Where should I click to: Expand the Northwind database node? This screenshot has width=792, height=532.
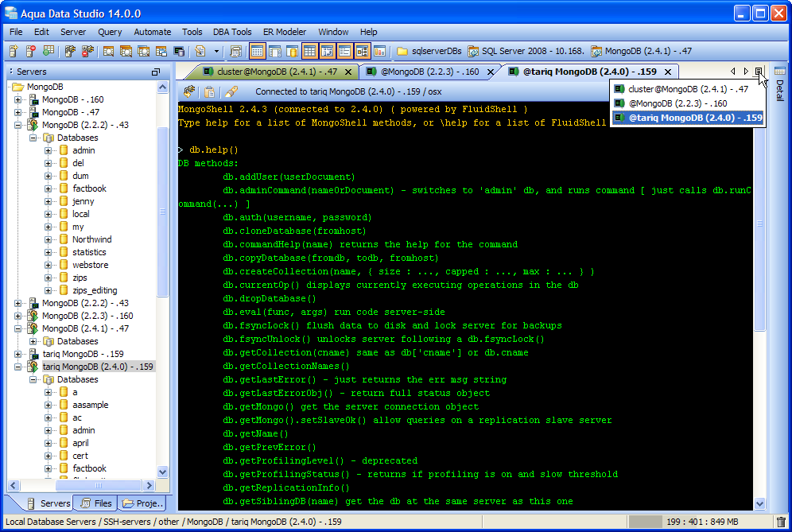(x=48, y=239)
